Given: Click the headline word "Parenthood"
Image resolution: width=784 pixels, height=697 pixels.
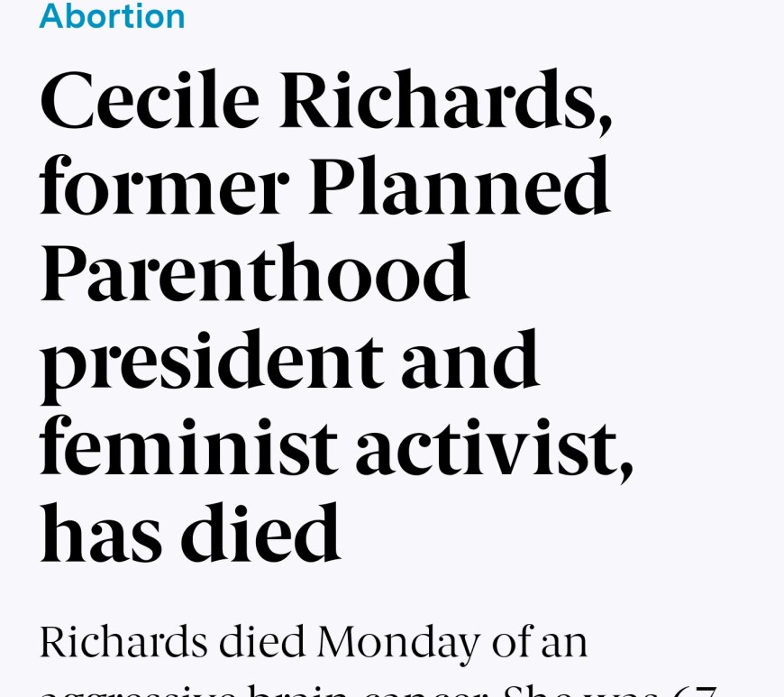Looking at the screenshot, I should (x=254, y=275).
